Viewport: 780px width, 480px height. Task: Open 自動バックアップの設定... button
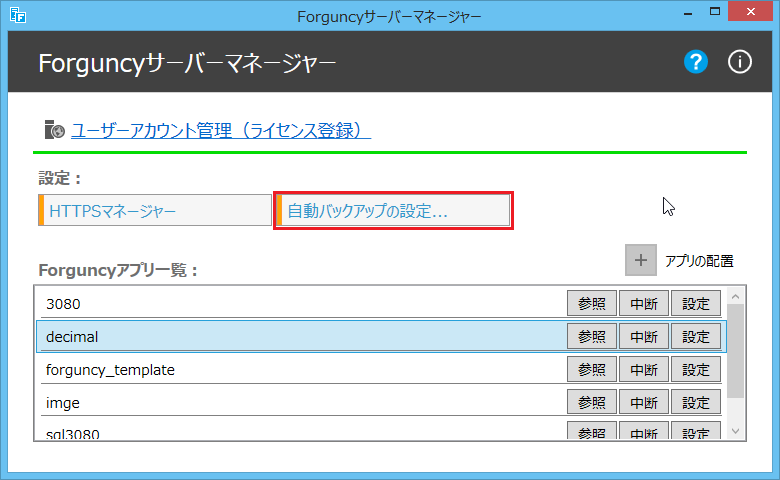tap(393, 210)
